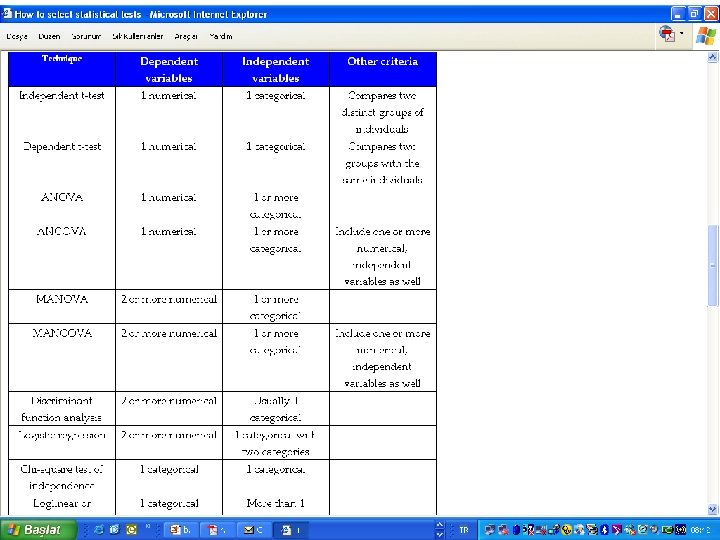This screenshot has width=720, height=540.
Task: Click the MANOVA technique cell
Action: [62, 306]
